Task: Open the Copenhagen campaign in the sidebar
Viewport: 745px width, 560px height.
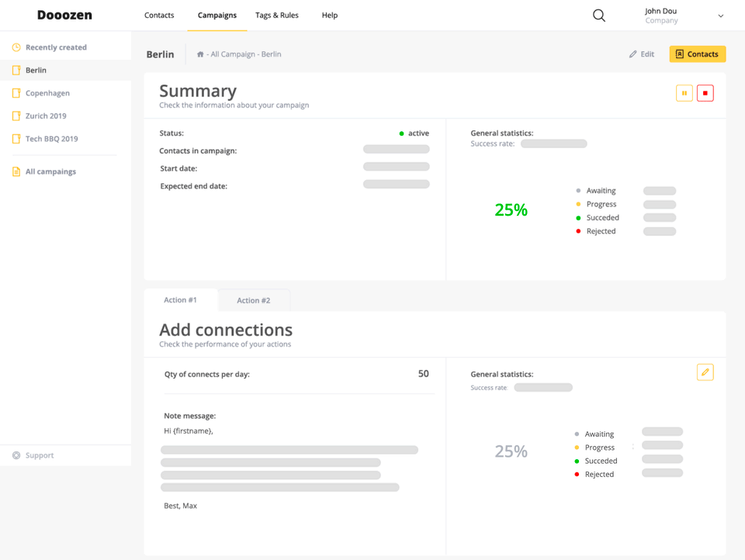Action: click(47, 93)
